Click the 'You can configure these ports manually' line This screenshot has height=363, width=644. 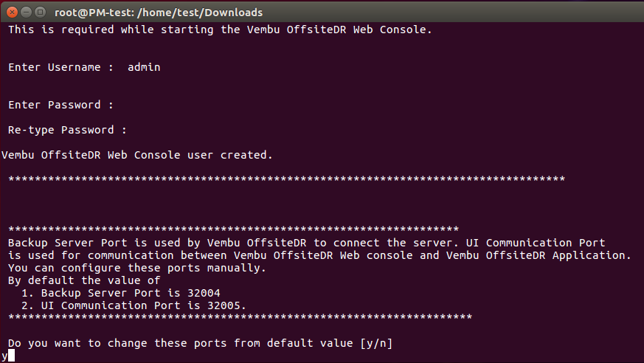tap(137, 268)
